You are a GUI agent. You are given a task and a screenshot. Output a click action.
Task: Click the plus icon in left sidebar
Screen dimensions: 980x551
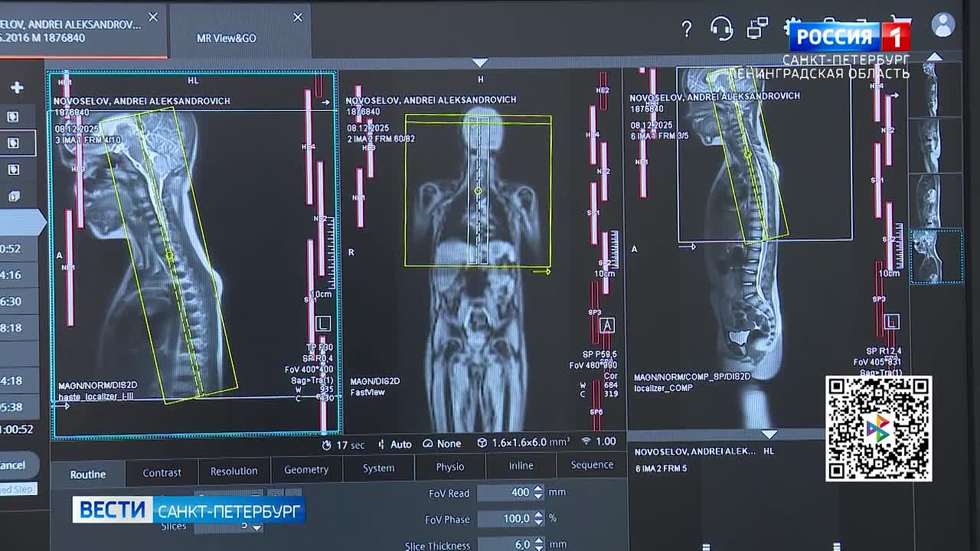pyautogui.click(x=17, y=88)
